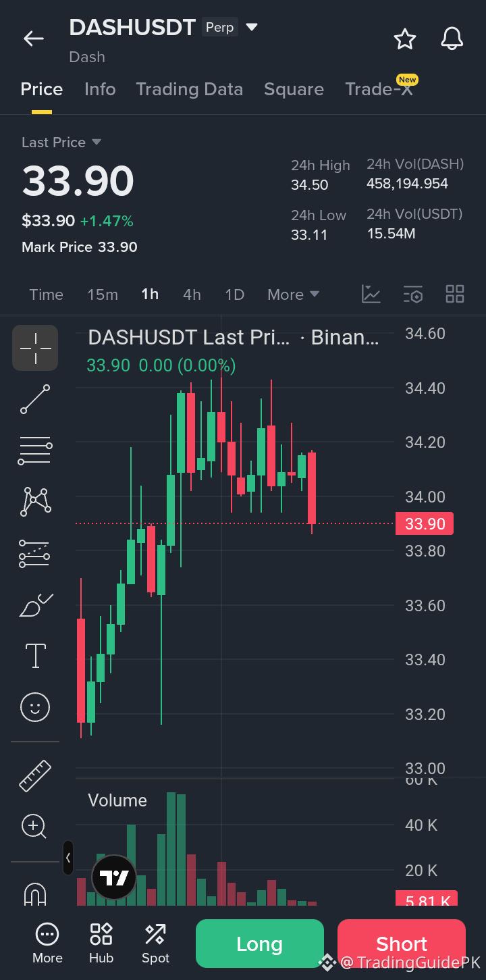Open the emoji sticker tool

35,707
